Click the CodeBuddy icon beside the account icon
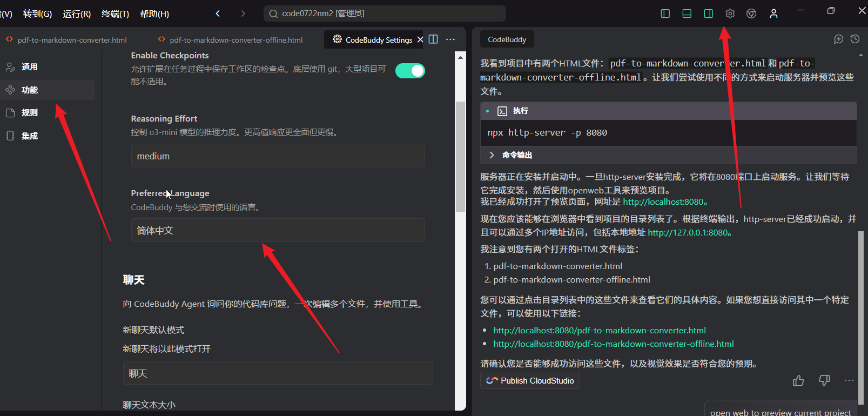Image resolution: width=868 pixels, height=416 pixels. pos(751,14)
